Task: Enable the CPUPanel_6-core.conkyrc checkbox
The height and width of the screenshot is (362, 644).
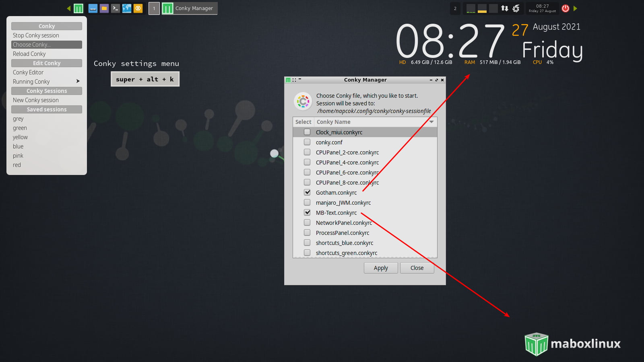Action: coord(307,172)
